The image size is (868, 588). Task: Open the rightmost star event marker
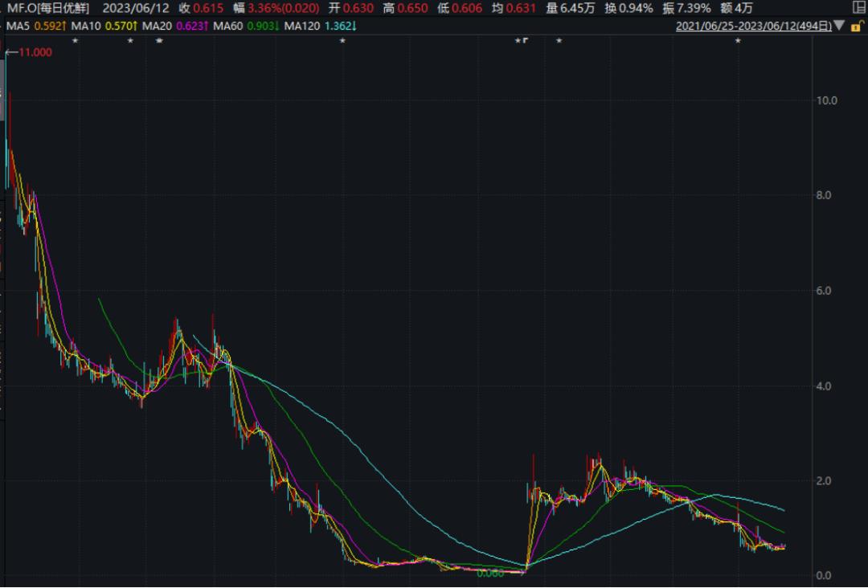(x=738, y=40)
